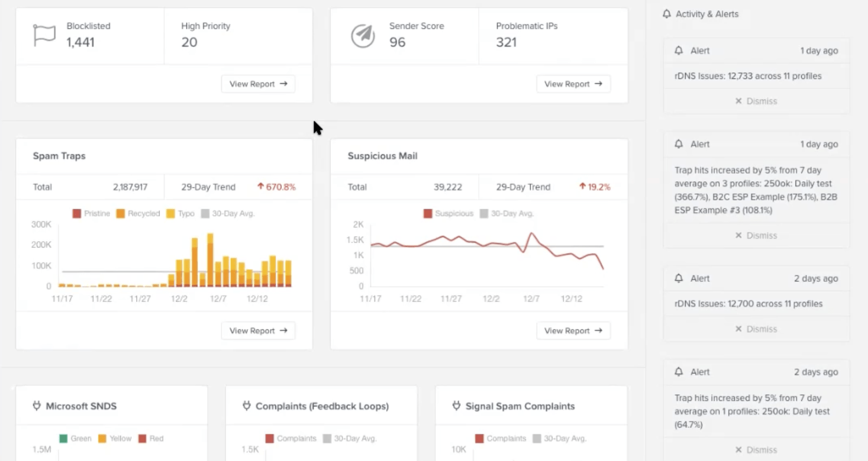Toggle Pristine series in Spam Traps legend
Screen dimensions: 868x461
91,214
